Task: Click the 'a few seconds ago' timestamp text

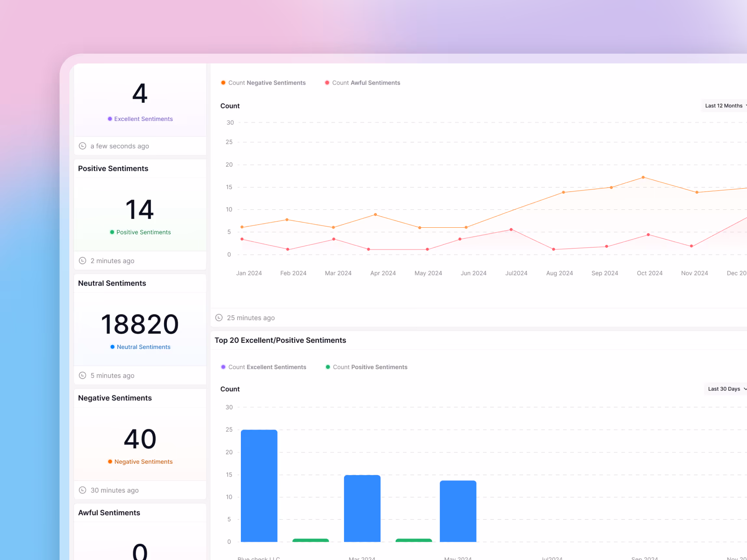Action: click(119, 146)
